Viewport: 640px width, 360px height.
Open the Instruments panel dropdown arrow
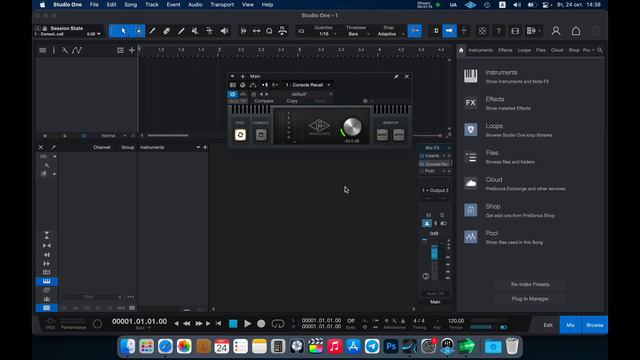(198, 147)
